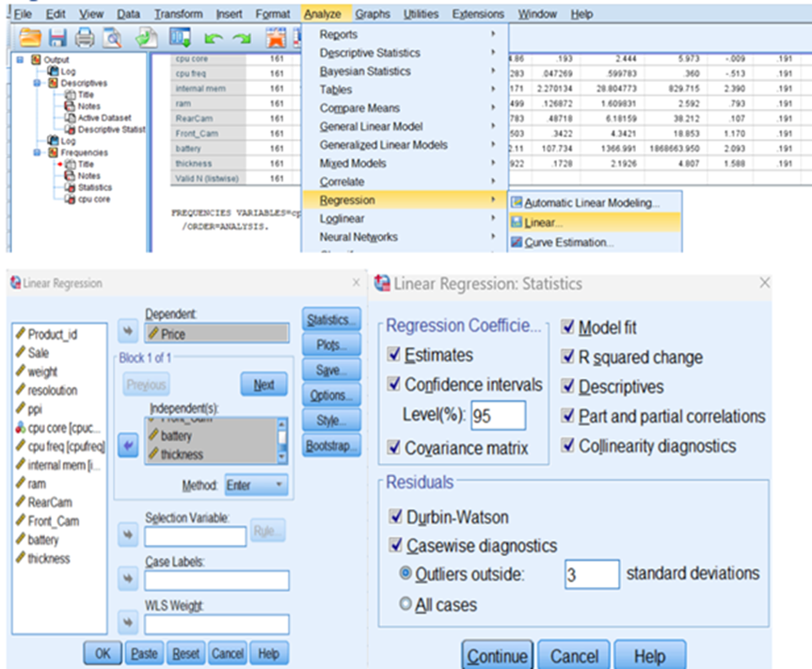Expand the Compare Means submenu
812x669 pixels.
click(x=404, y=107)
